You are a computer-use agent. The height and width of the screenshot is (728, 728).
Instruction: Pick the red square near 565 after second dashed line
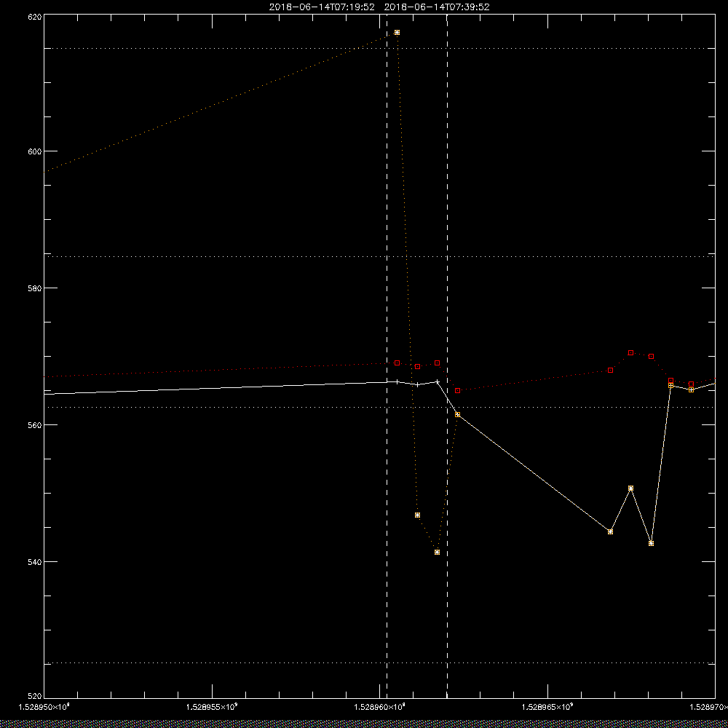coord(457,391)
